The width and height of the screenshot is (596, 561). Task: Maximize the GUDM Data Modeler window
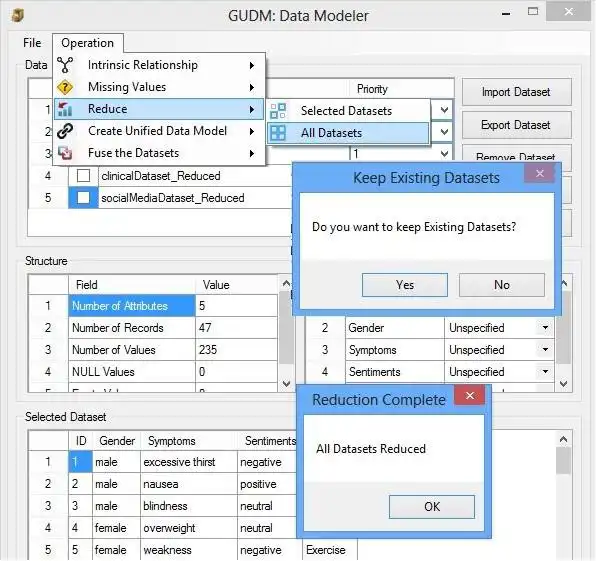[533, 12]
